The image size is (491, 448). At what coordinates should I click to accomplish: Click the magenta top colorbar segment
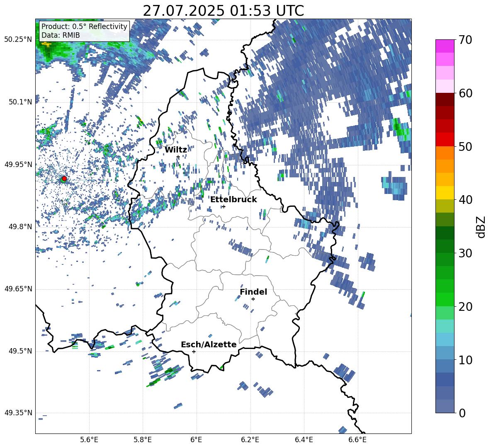tap(445, 46)
